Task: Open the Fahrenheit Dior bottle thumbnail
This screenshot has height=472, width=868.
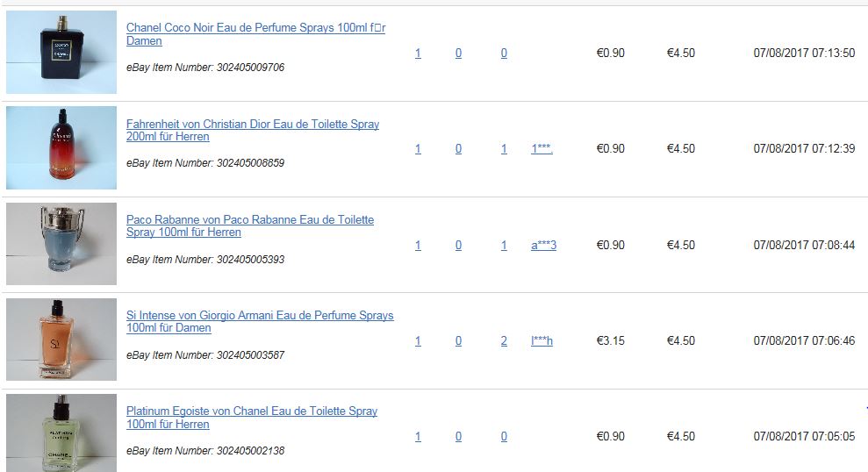Action: pyautogui.click(x=61, y=147)
